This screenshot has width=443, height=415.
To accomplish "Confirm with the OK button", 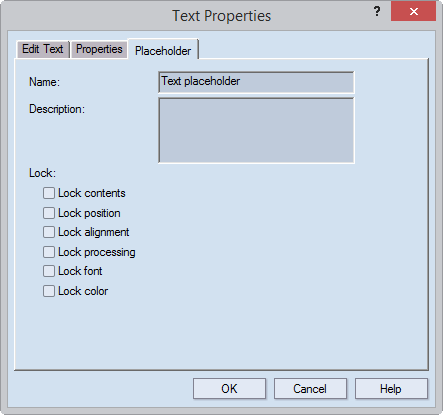I will pos(229,389).
